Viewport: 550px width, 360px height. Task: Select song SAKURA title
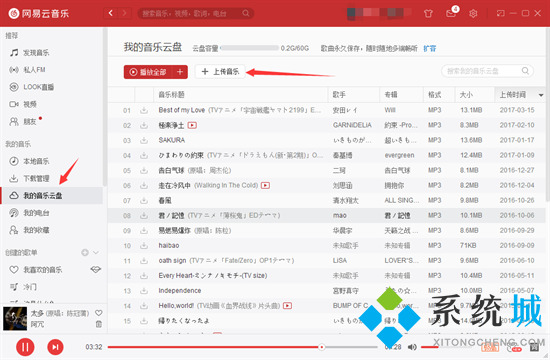point(172,140)
